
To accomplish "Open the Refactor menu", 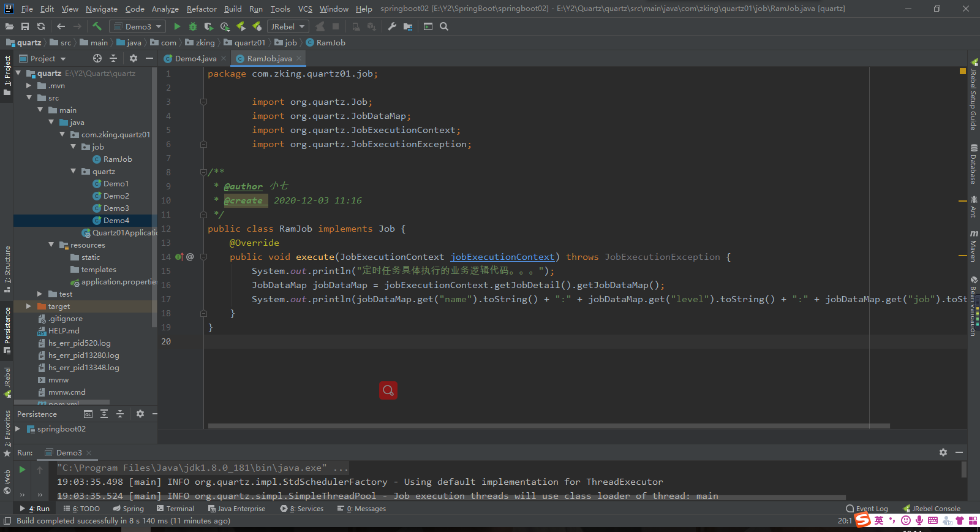I will pos(202,9).
